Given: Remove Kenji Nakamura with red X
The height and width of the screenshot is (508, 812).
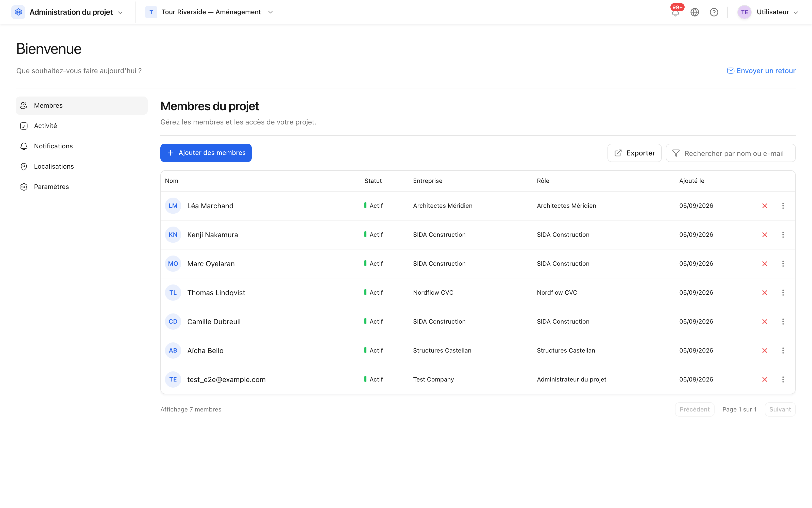Looking at the screenshot, I should pos(765,235).
